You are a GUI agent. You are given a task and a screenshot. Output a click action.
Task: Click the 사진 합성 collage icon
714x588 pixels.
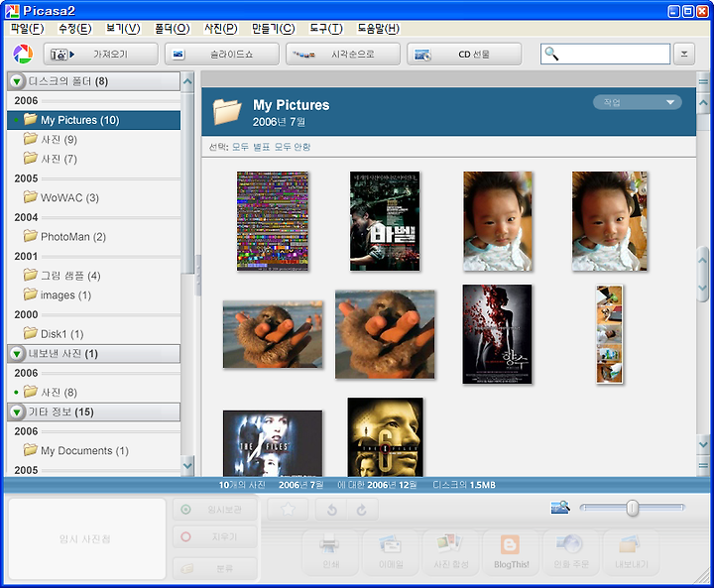(450, 543)
